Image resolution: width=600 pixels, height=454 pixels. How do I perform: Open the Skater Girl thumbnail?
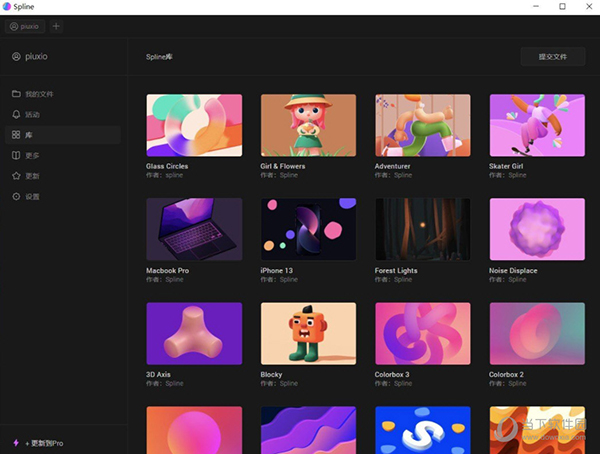[x=537, y=125]
